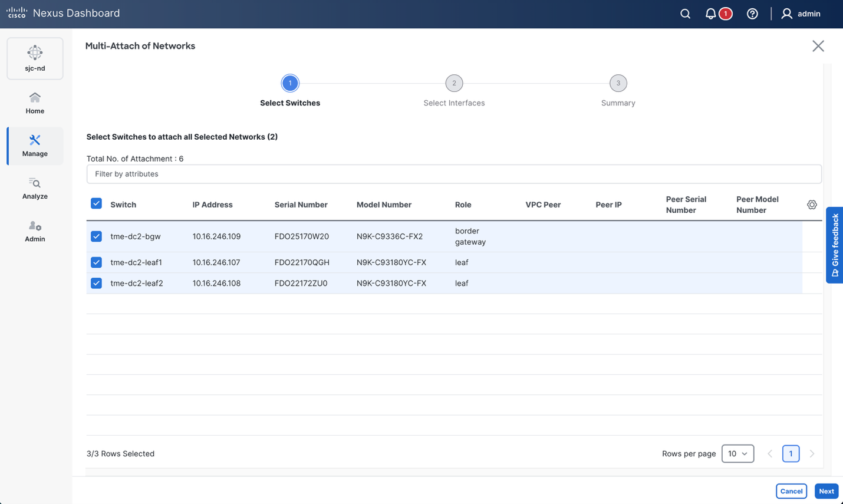Open the admin user menu
Screen dimensions: 843x504
pyautogui.click(x=801, y=14)
